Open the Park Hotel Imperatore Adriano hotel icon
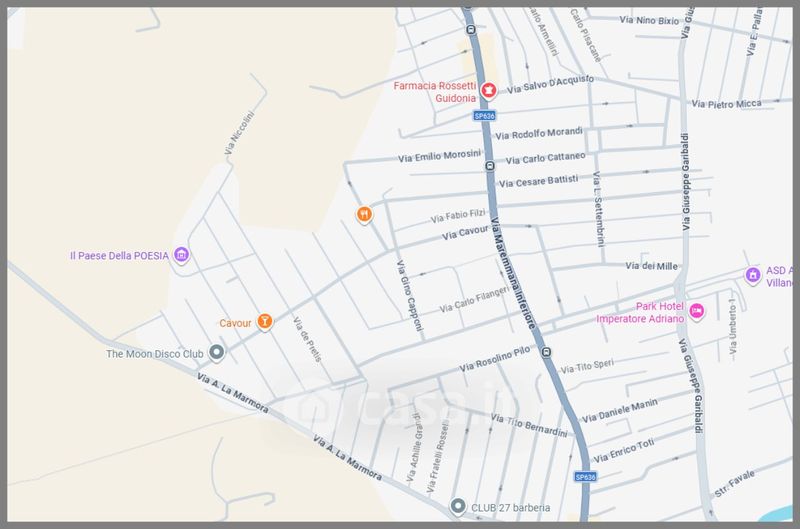Image resolution: width=800 pixels, height=529 pixels. [x=697, y=312]
